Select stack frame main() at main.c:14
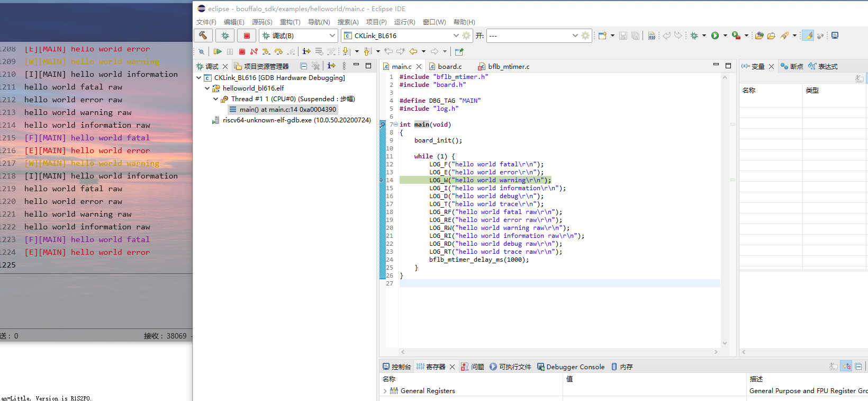The image size is (868, 401). point(283,110)
